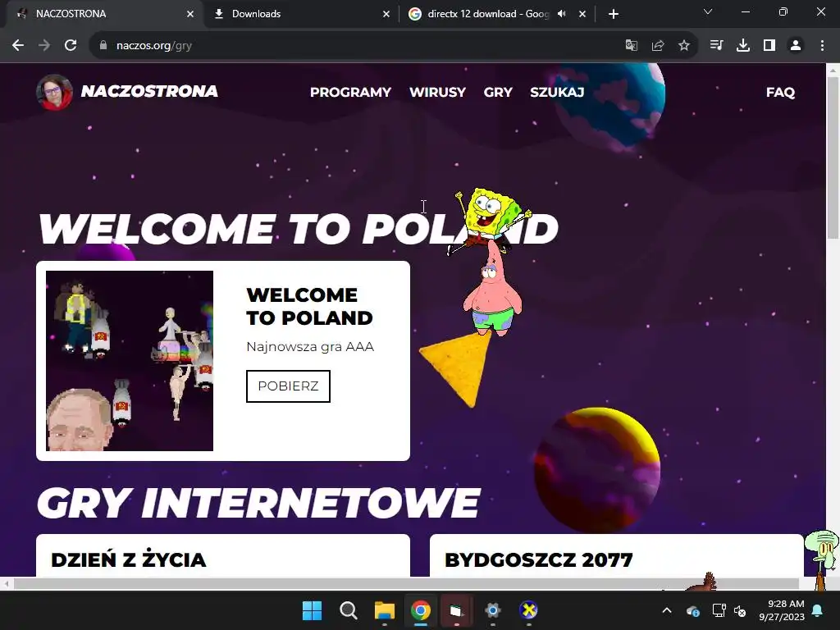Close the Downloads tab
This screenshot has width=840, height=630.
386,14
